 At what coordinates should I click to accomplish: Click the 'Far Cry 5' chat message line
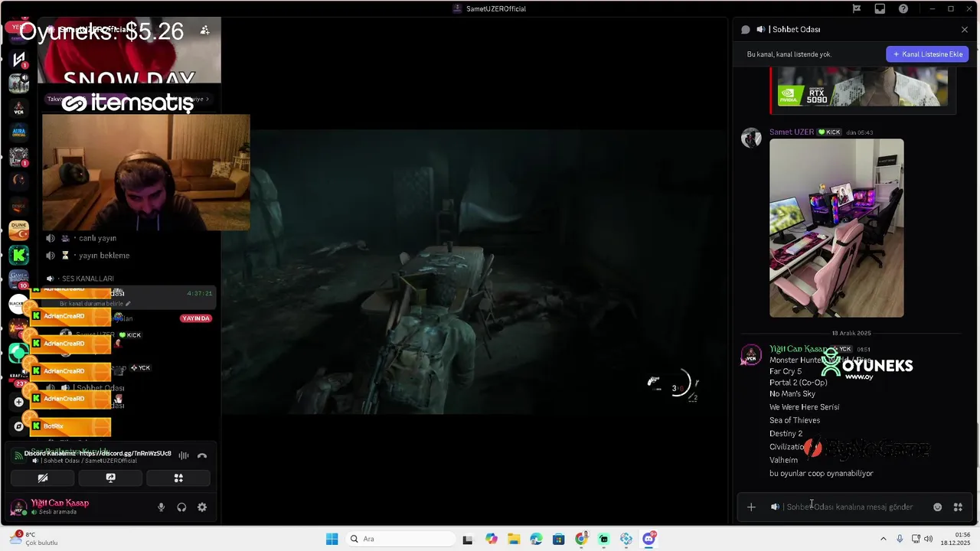coord(786,371)
